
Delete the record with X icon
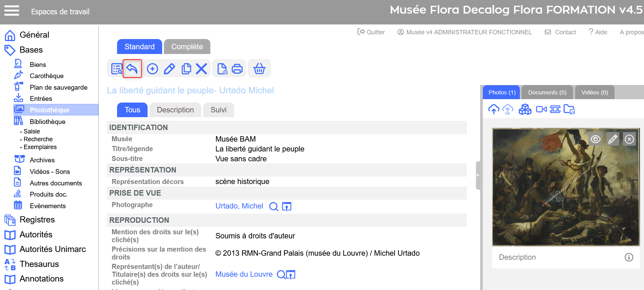[x=202, y=69]
